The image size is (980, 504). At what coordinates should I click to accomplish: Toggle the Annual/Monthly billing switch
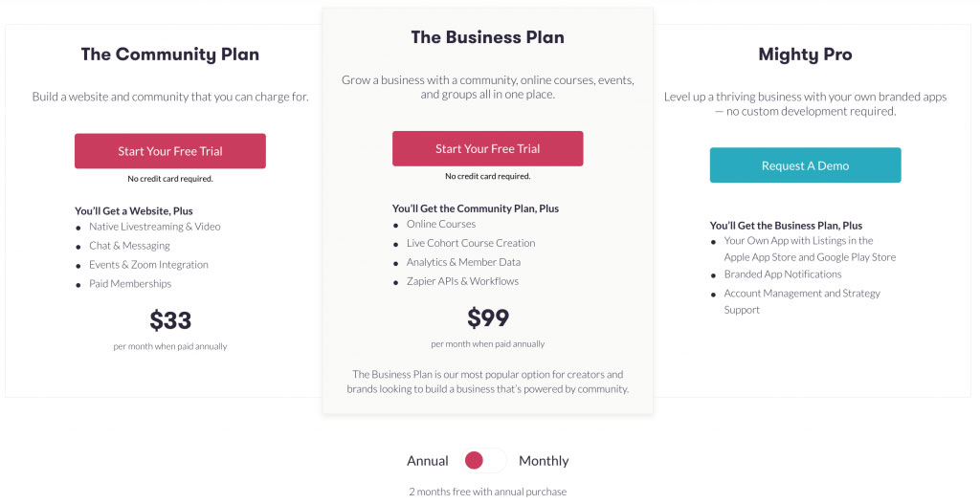[483, 461]
